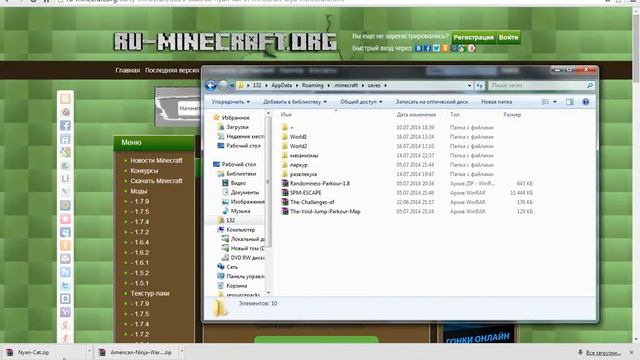
Task: Click the Facebook icon in the left share sidebar
Action: [65, 125]
